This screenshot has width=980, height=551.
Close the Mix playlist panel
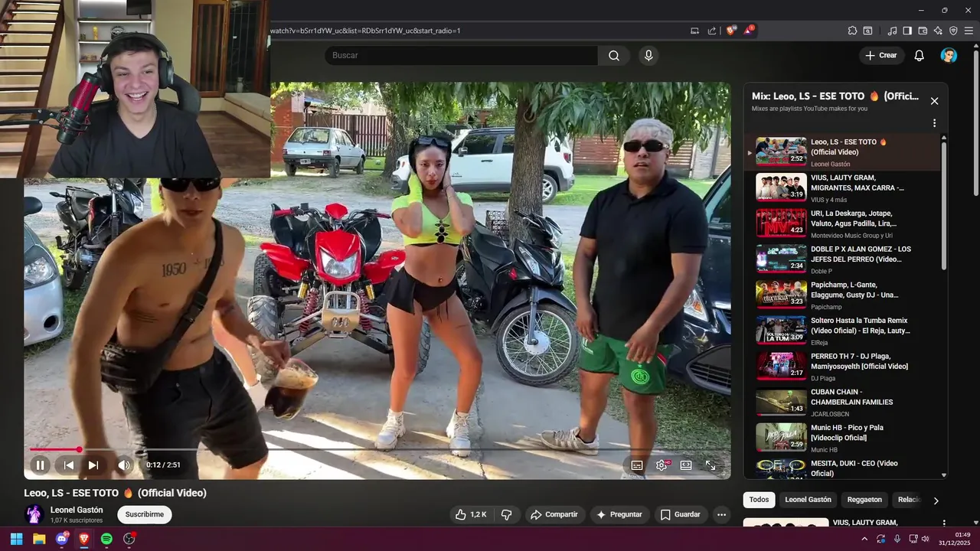tap(934, 101)
